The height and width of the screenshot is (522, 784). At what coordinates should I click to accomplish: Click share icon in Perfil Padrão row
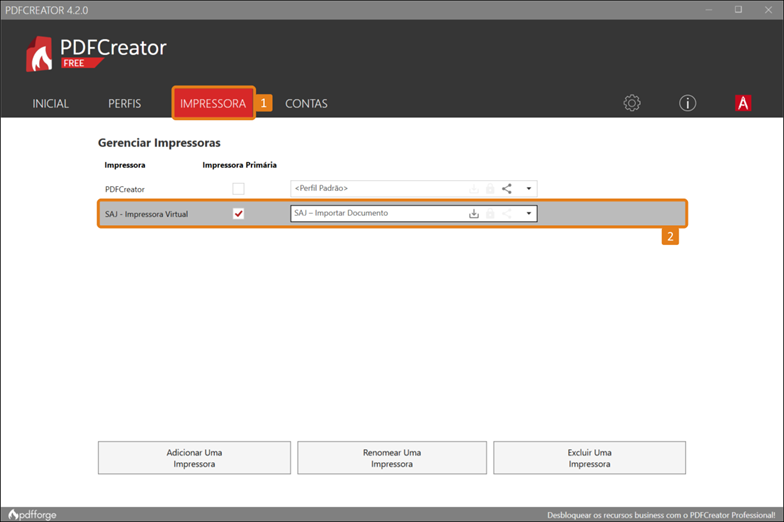click(507, 188)
